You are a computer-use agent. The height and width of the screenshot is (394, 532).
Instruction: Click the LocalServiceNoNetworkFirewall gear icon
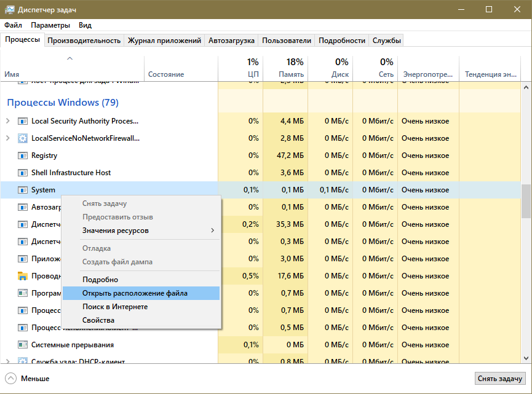pos(23,138)
